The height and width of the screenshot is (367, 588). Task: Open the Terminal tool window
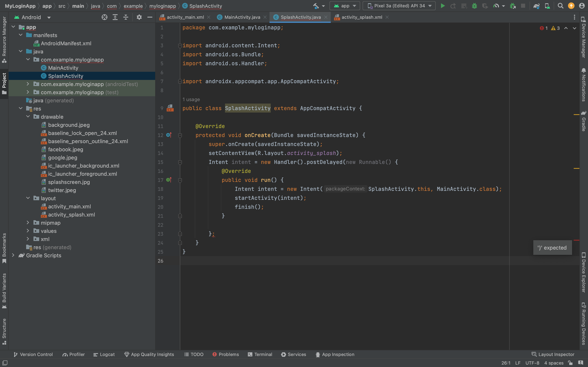(260, 354)
